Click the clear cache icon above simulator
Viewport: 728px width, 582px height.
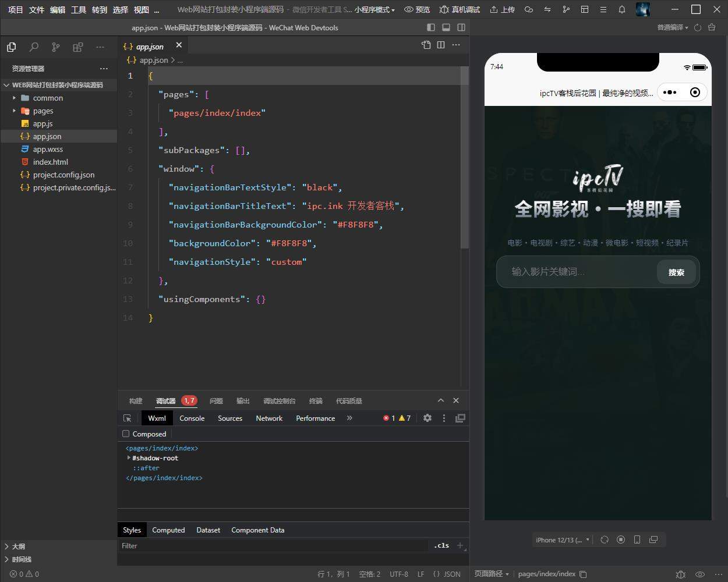[712, 27]
